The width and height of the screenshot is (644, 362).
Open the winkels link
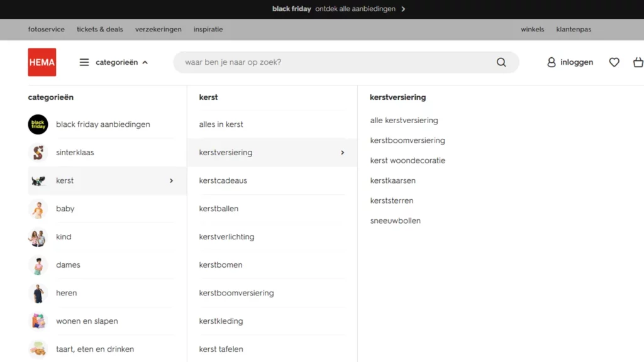[x=532, y=29]
